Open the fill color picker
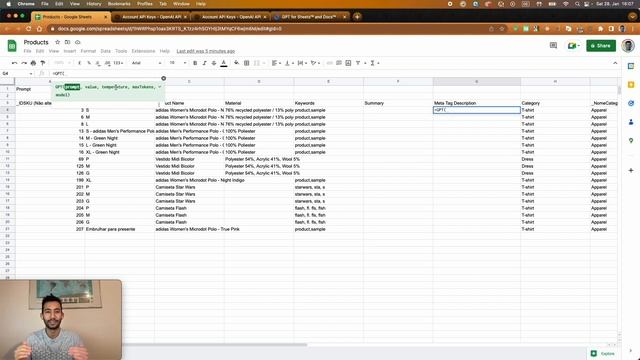Viewport: 640px width, 360px height. pyautogui.click(x=236, y=63)
